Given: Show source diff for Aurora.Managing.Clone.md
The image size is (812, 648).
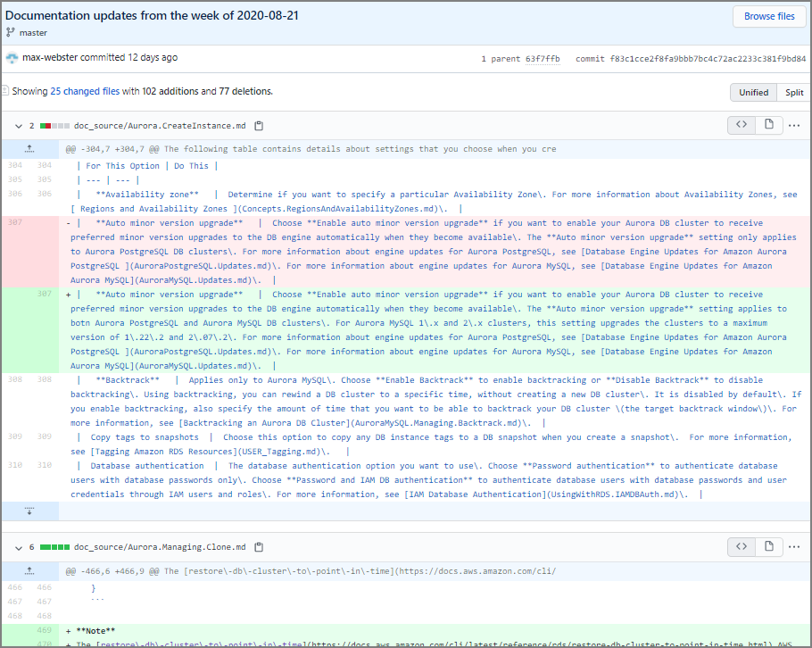Looking at the screenshot, I should 741,546.
